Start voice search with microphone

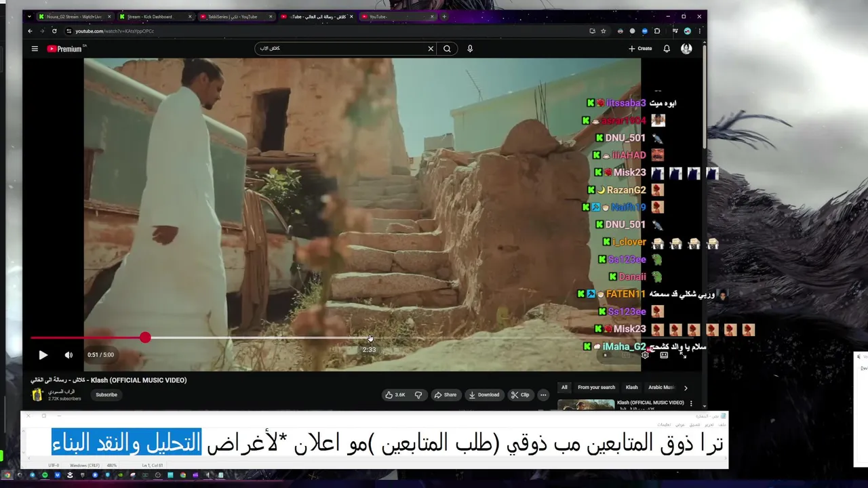(470, 49)
